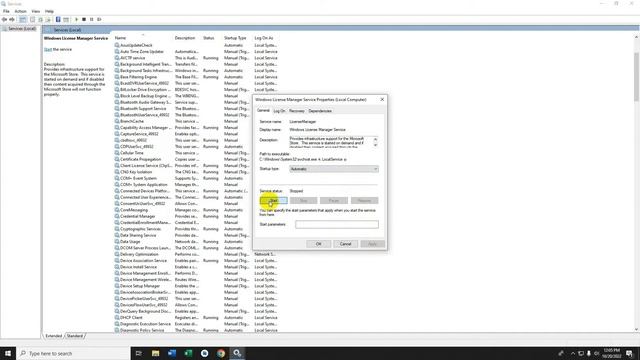This screenshot has height=360, width=640.
Task: Click the Export List toolbar icon
Action: point(48,20)
